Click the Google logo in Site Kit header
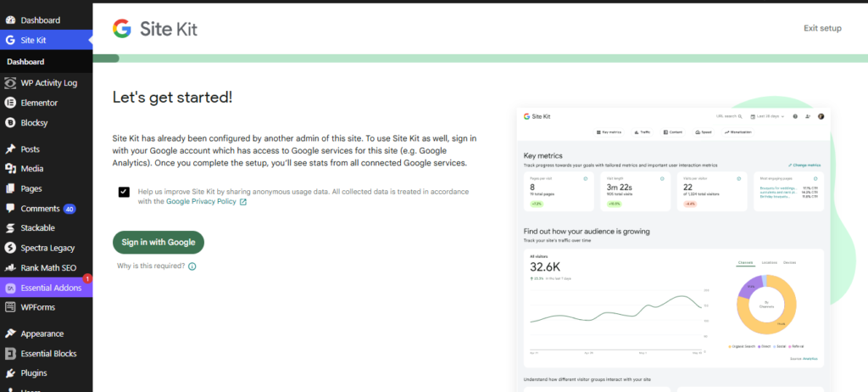The width and height of the screenshot is (868, 392). click(122, 28)
